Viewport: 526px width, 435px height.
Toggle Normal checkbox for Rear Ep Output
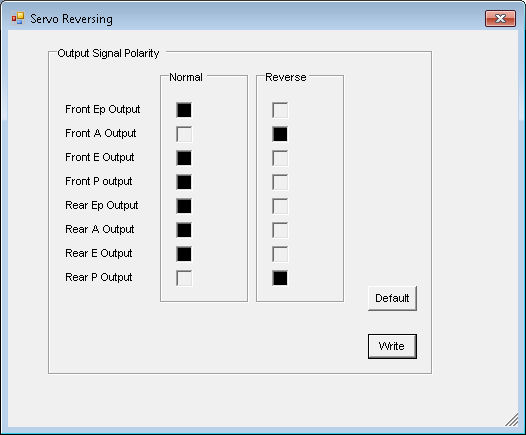pyautogui.click(x=184, y=206)
